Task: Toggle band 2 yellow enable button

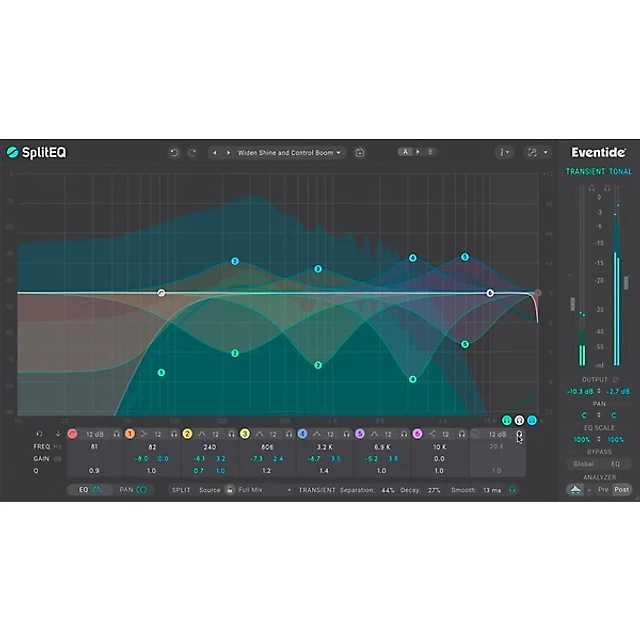Action: (x=187, y=434)
